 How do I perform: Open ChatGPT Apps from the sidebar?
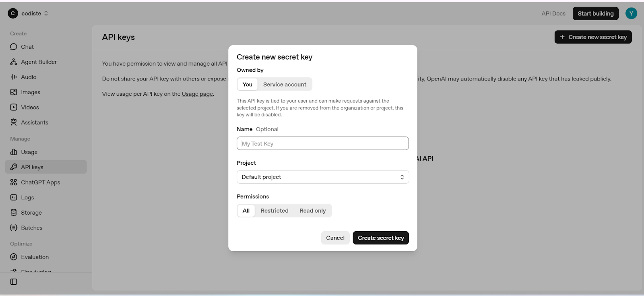[x=40, y=182]
